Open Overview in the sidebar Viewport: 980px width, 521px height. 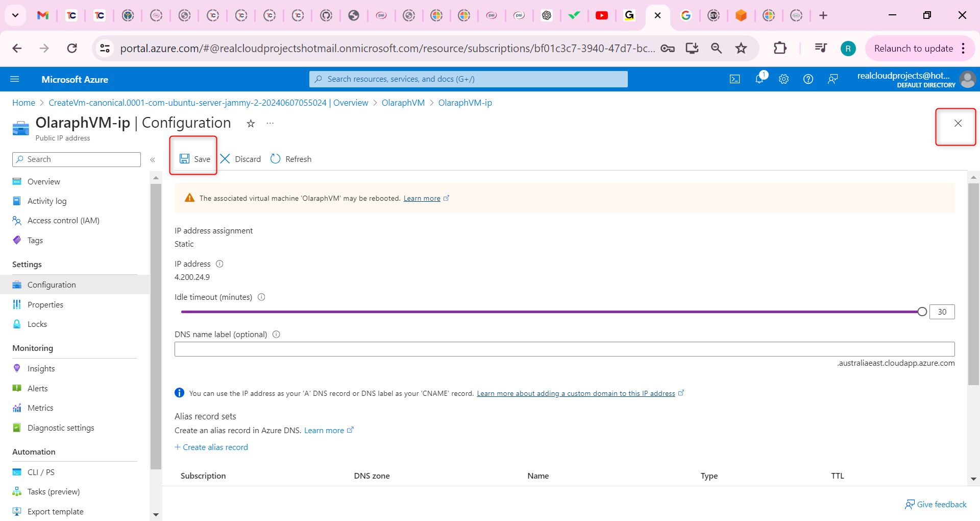44,181
